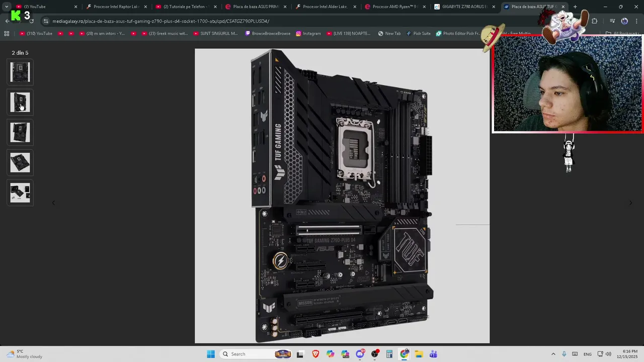Viewport: 644px width, 362px height.
Task: Open network settings from tray
Action: pyautogui.click(x=600, y=354)
